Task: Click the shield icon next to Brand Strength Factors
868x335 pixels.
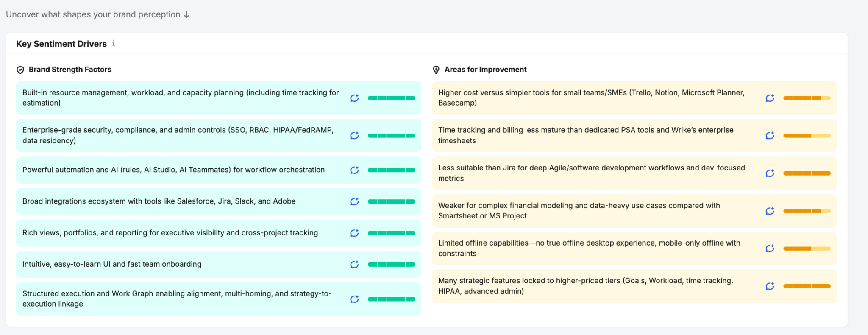Action: click(20, 70)
